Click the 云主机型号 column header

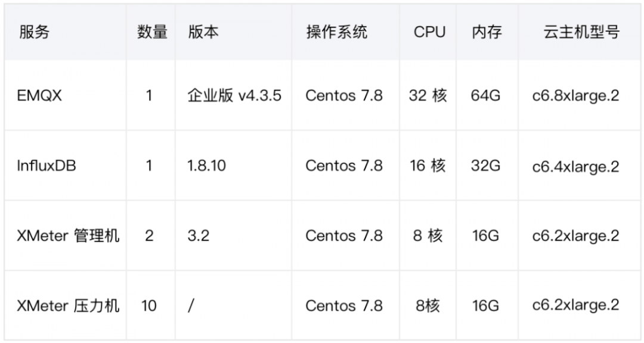(x=581, y=32)
